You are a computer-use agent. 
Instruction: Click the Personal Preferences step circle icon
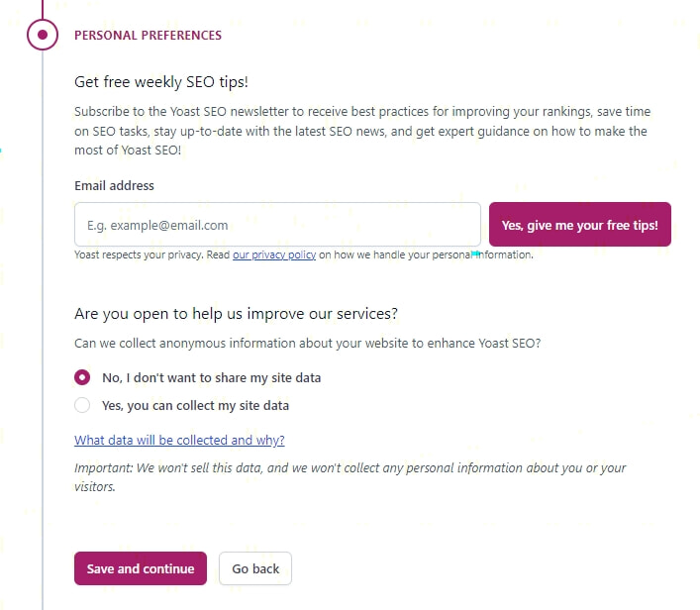[42, 36]
